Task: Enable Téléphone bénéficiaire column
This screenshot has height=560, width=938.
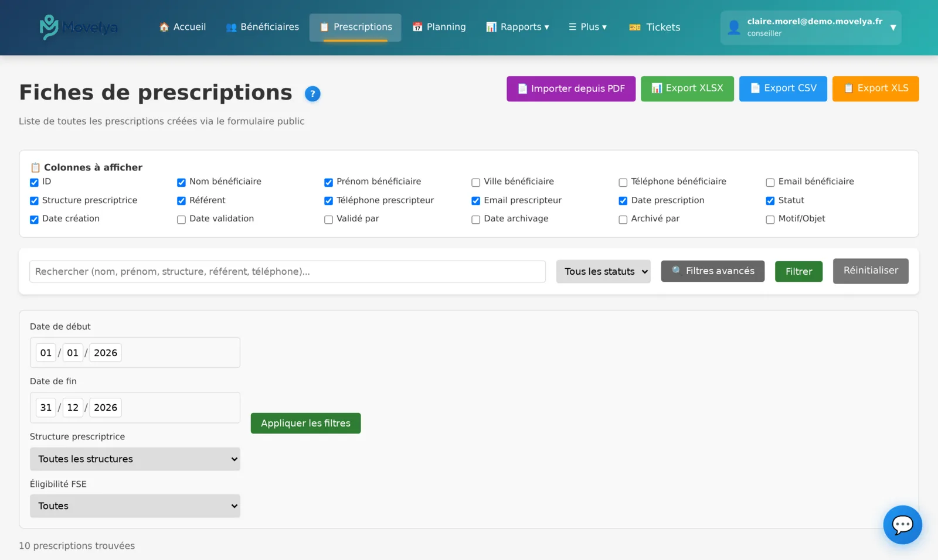Action: tap(623, 182)
